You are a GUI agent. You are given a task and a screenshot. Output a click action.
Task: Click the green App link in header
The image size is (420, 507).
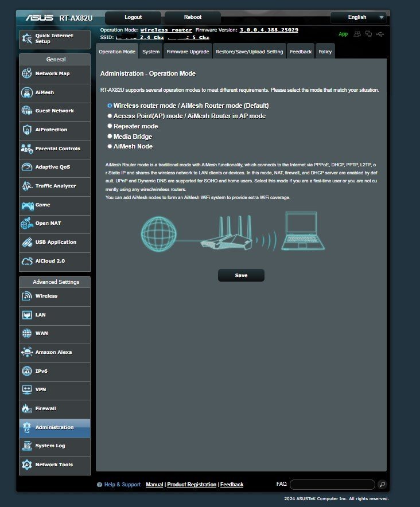pos(343,34)
